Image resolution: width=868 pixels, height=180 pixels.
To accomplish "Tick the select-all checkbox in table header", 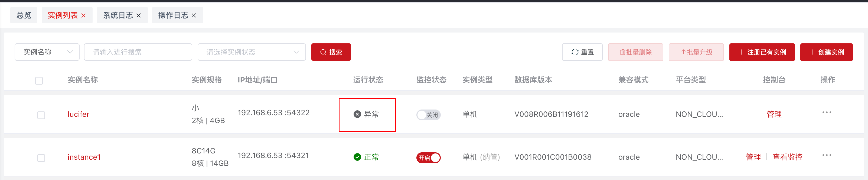I will 39,81.
